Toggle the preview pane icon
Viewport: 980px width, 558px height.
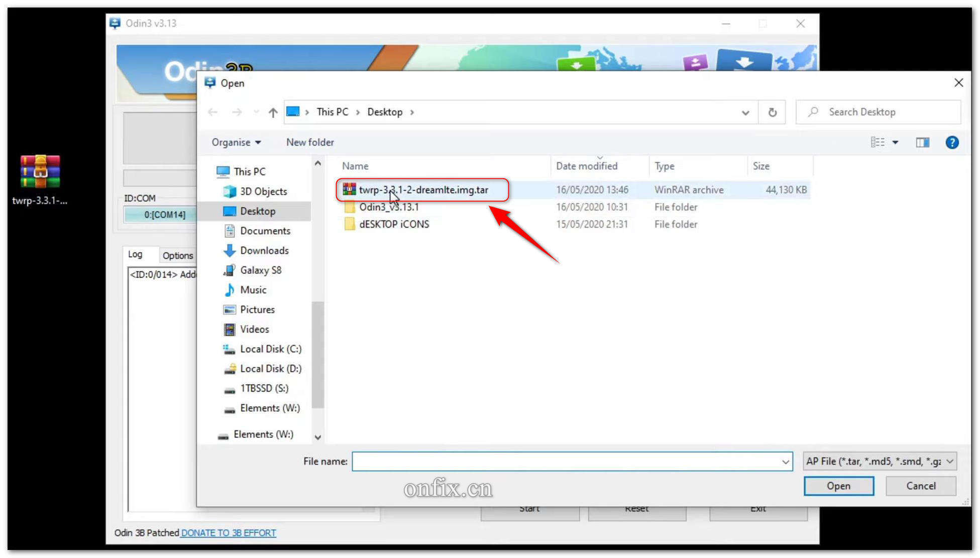922,143
